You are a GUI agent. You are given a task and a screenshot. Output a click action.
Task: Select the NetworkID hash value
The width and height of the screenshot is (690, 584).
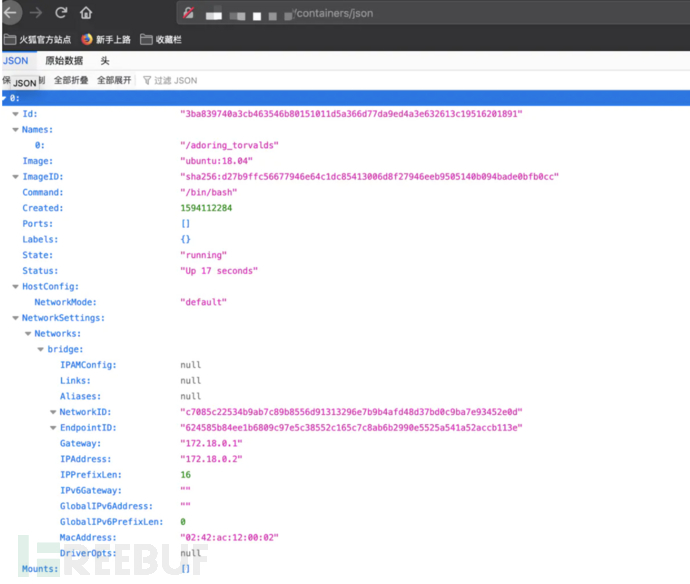[x=351, y=412]
